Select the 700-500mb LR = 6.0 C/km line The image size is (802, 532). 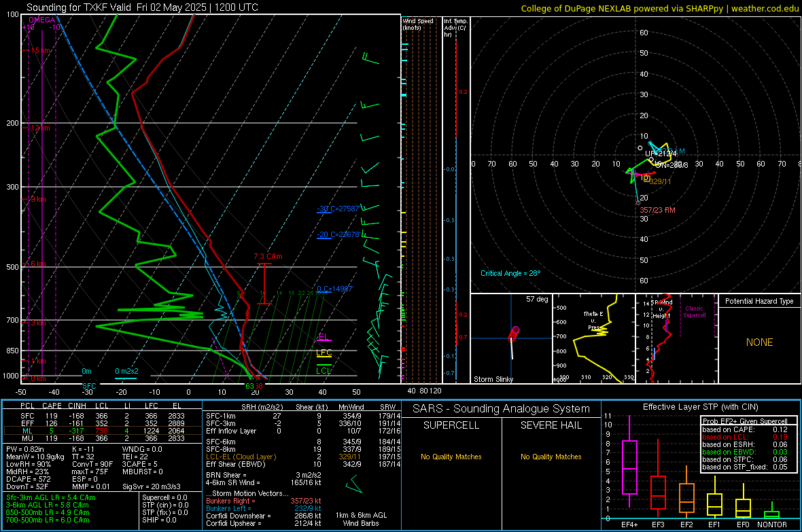[48, 520]
